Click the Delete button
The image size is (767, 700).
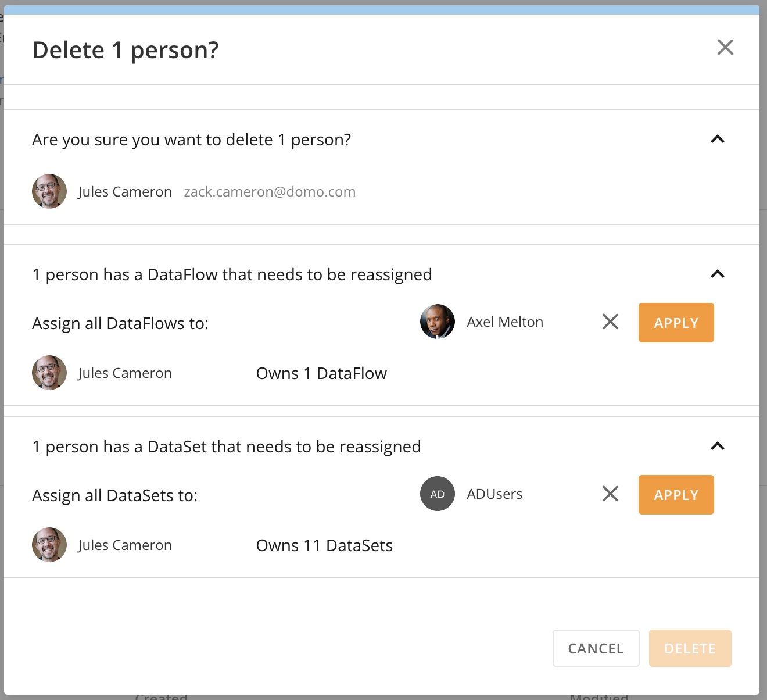(x=690, y=648)
